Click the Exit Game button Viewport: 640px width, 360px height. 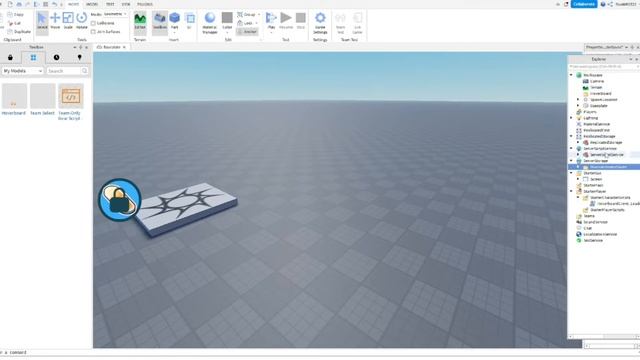357,23
